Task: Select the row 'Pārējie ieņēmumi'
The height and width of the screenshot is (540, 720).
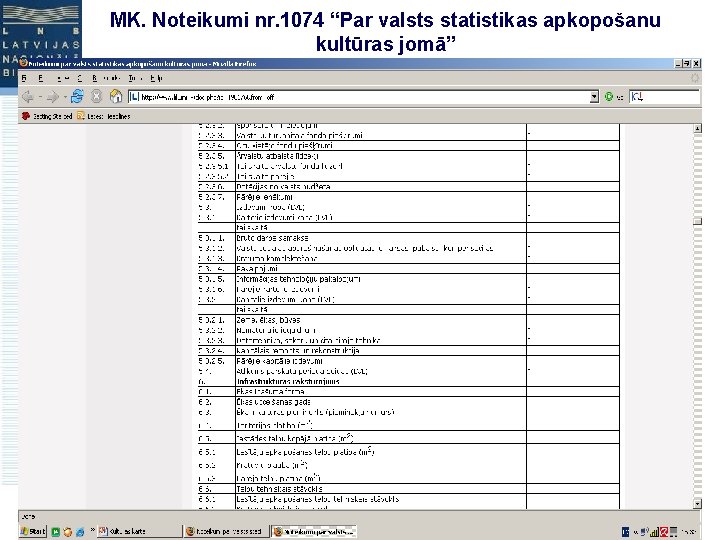Action: [409, 197]
